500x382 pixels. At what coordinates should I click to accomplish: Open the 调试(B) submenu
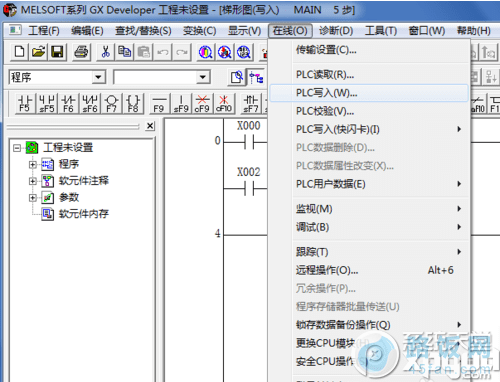[x=369, y=227]
